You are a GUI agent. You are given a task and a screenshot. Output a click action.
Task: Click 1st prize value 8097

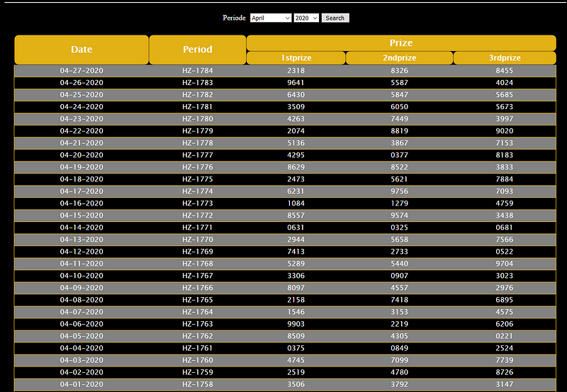(x=296, y=288)
